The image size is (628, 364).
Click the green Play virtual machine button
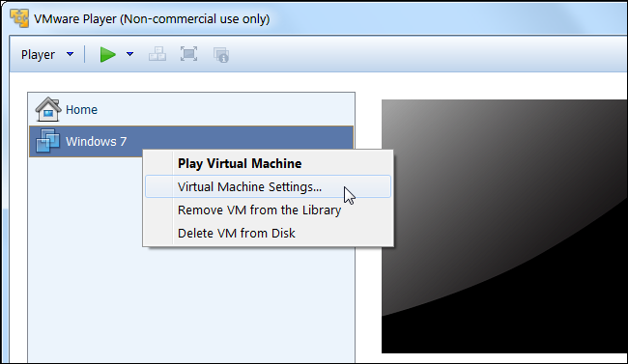coord(108,54)
